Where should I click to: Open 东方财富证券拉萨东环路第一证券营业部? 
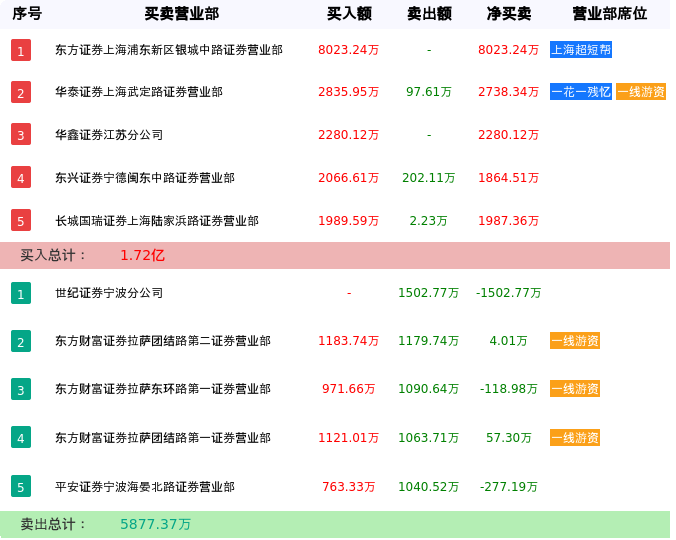coord(163,389)
